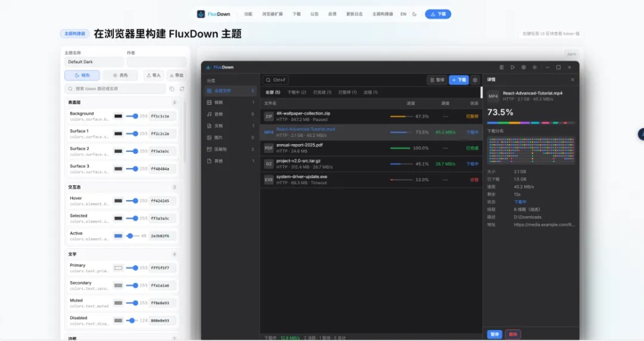This screenshot has width=644, height=341.
Task: Adjust the Active opacity slider
Action: (x=130, y=236)
